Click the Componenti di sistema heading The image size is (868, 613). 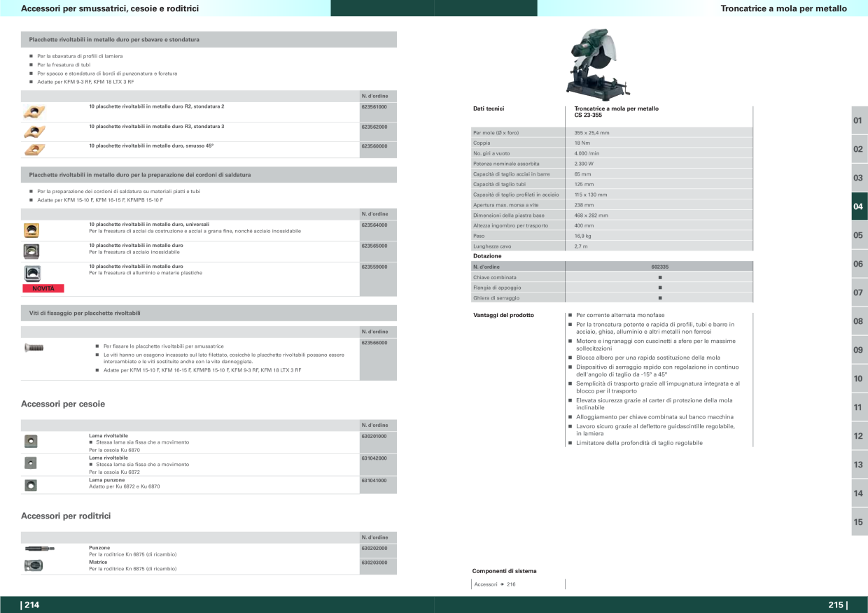pyautogui.click(x=504, y=571)
